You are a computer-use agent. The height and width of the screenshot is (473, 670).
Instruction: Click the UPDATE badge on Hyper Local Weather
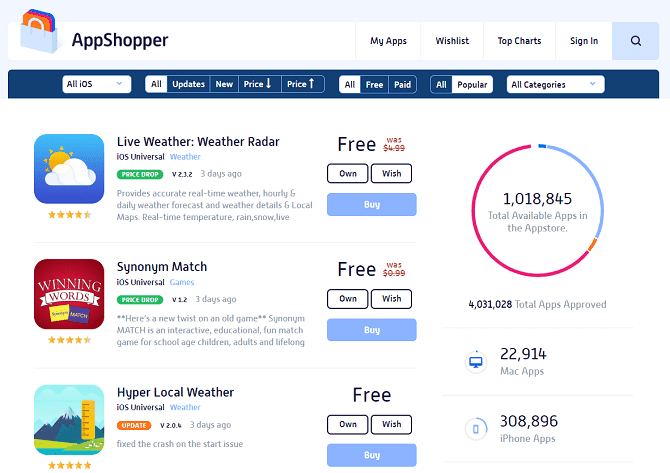coord(134,426)
